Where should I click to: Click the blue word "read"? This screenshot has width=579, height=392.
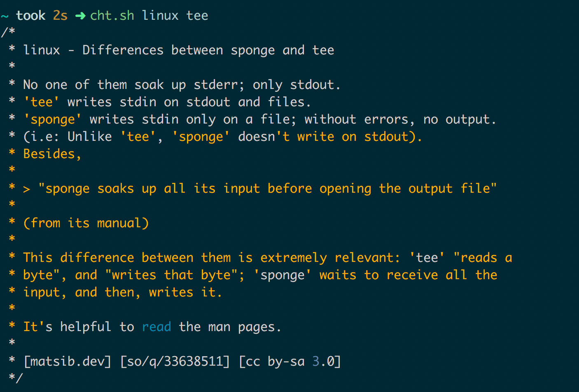click(156, 327)
